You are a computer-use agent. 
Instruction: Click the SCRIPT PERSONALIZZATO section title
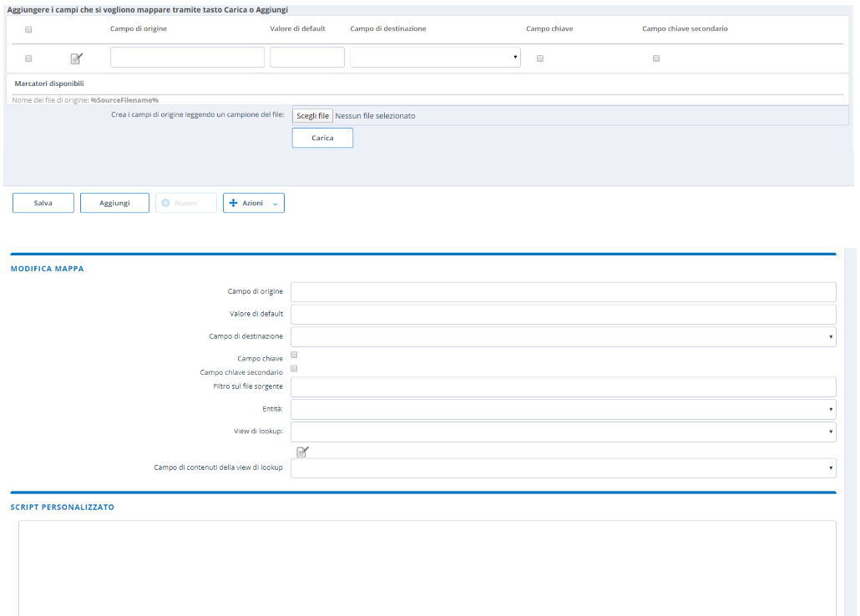pos(63,507)
